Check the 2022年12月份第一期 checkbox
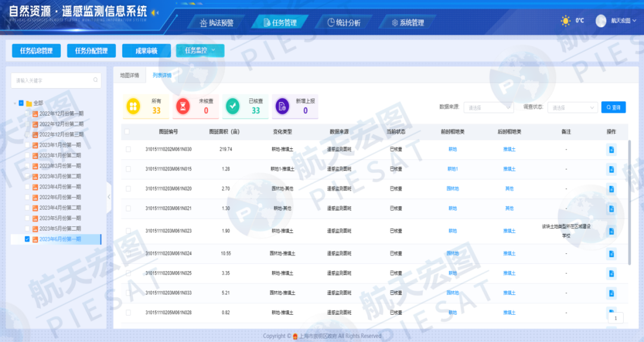 (x=27, y=113)
